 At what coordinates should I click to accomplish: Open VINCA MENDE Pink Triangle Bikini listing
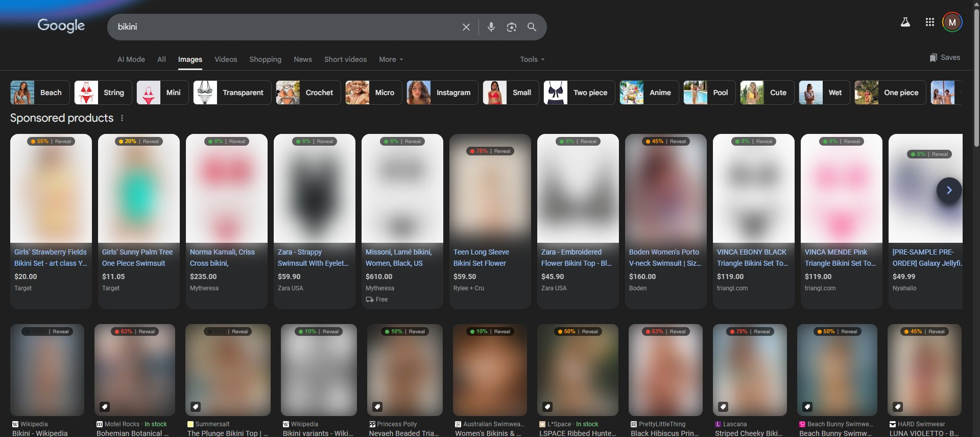click(x=840, y=258)
